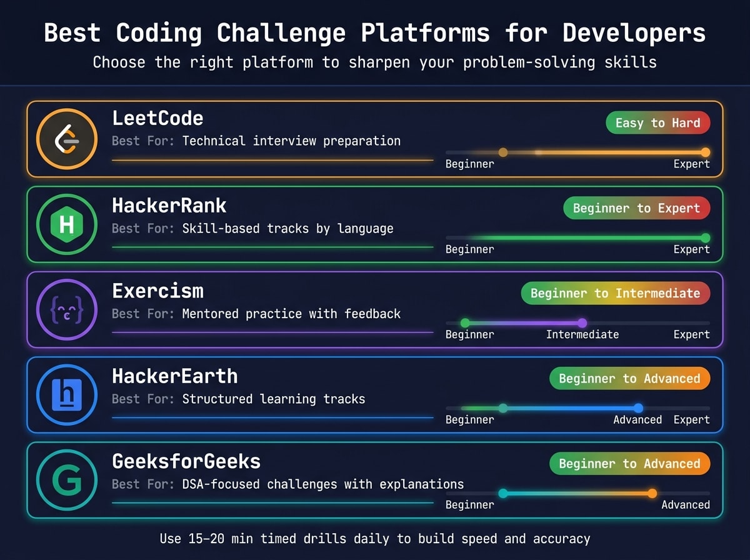
Task: Click the 'Beginner to Expert' badge
Action: 637,208
